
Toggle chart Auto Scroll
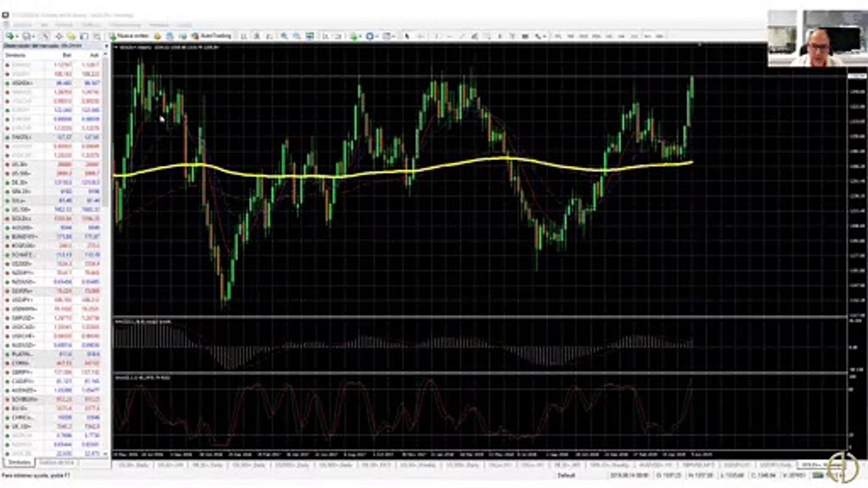324,36
